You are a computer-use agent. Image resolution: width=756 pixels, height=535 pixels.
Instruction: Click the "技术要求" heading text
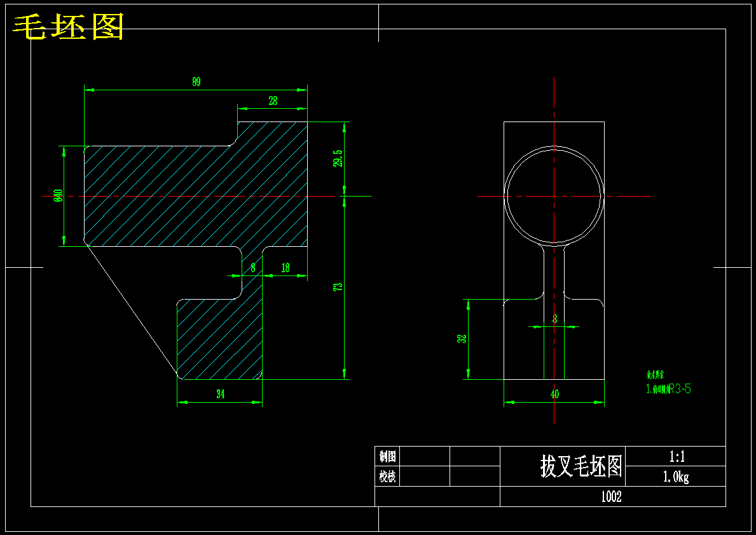click(x=656, y=375)
